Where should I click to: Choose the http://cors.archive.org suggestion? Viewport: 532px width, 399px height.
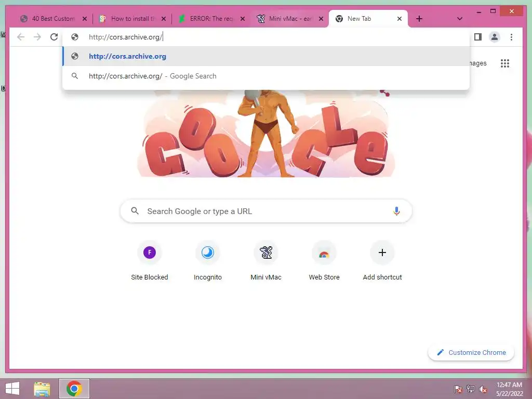coord(266,56)
